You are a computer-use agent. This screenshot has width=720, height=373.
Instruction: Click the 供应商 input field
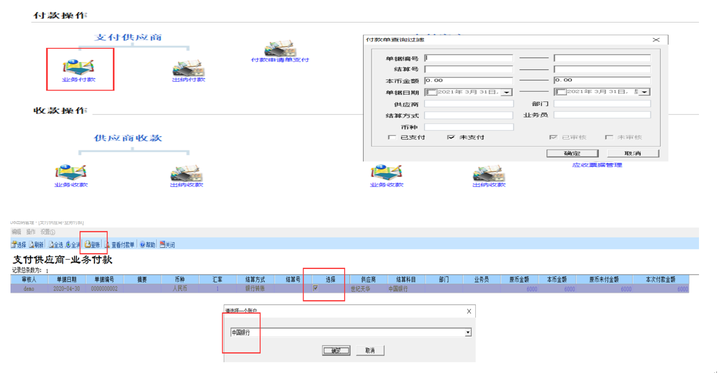coord(468,104)
